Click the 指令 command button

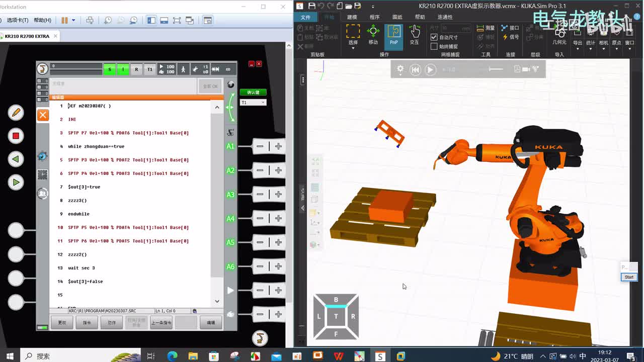[x=87, y=322]
